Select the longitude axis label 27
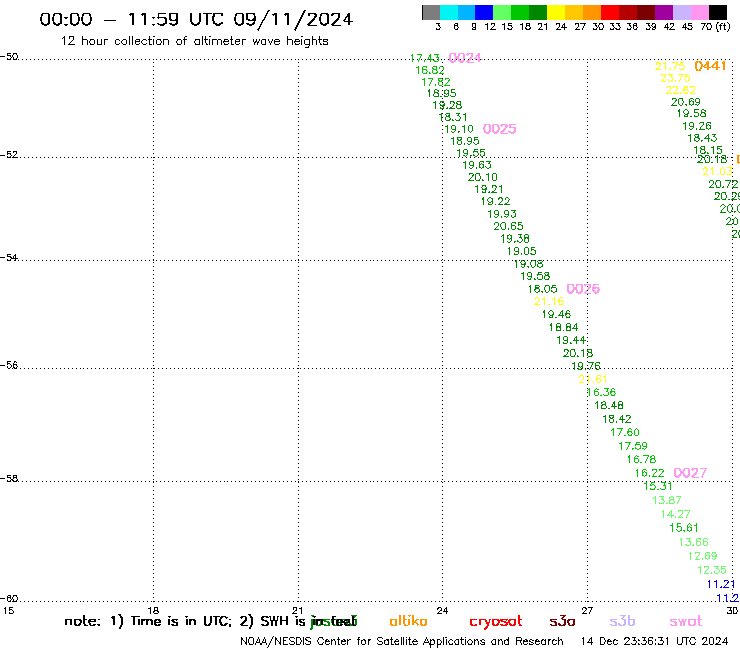 click(587, 610)
